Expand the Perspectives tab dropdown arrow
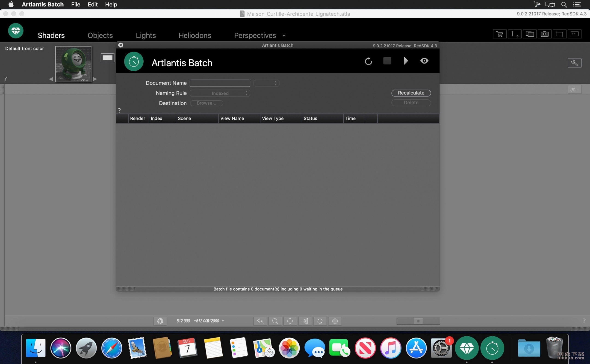Viewport: 590px width, 364px height. 284,36
